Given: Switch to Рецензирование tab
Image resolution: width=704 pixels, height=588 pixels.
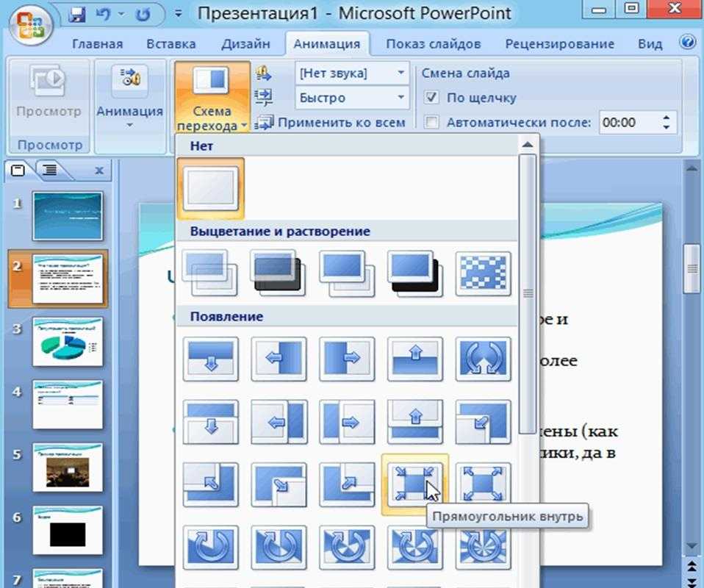Looking at the screenshot, I should pos(559,44).
